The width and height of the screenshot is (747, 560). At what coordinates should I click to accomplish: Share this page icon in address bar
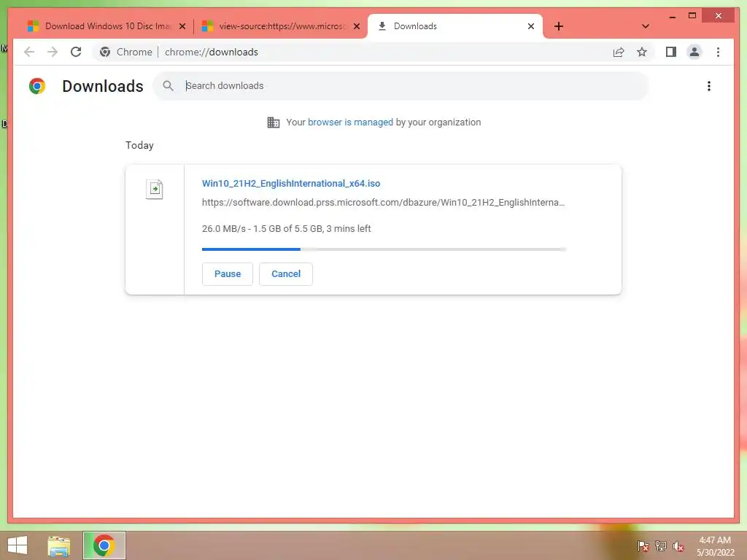[619, 52]
